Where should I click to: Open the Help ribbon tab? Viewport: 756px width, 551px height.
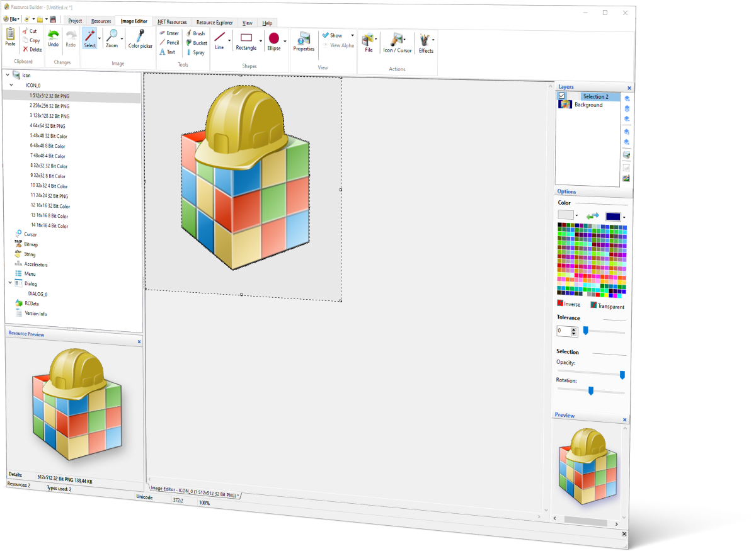267,23
